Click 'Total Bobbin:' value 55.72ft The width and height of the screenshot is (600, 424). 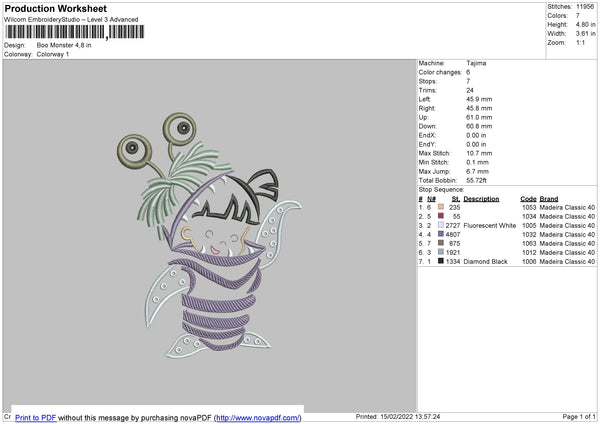[x=476, y=180]
